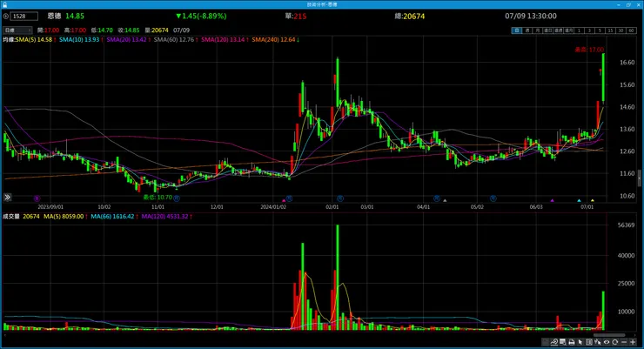Choose the 30-minute timeframe button

[621, 30]
